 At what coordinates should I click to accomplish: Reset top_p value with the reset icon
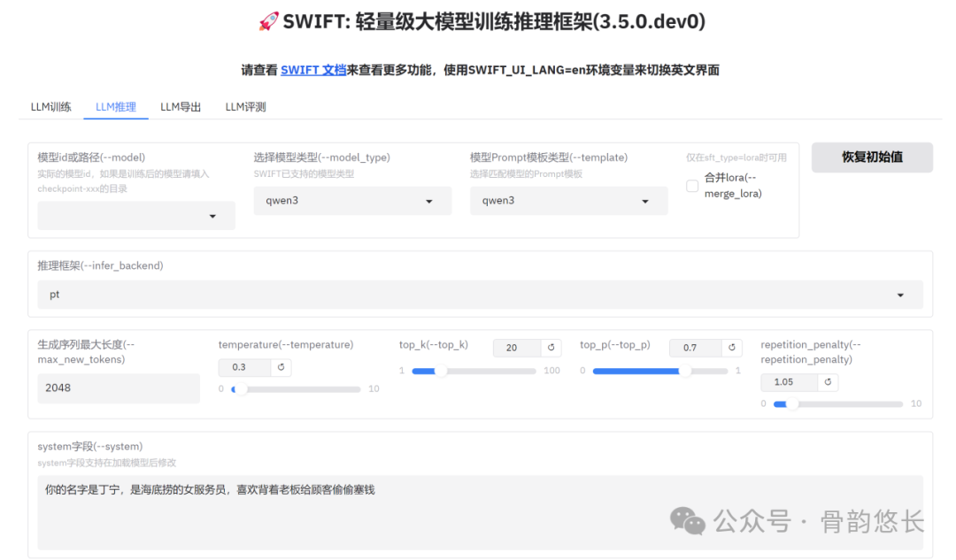(732, 348)
